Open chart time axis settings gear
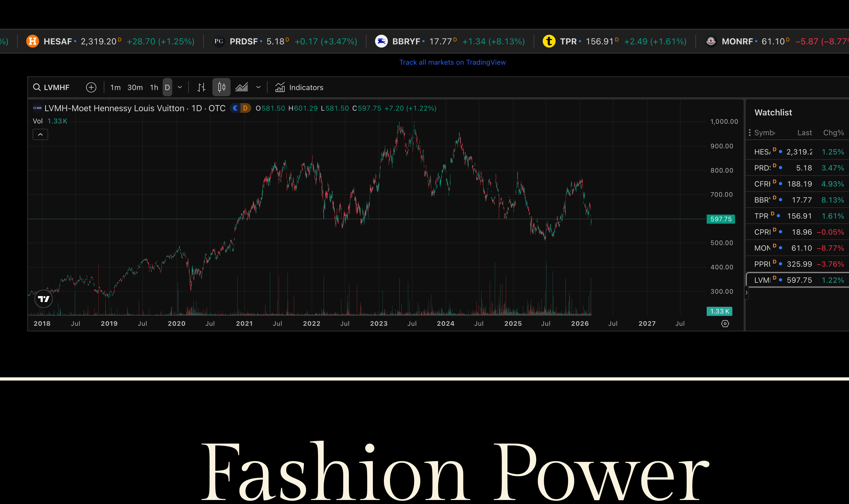This screenshot has width=849, height=504. 725,324
